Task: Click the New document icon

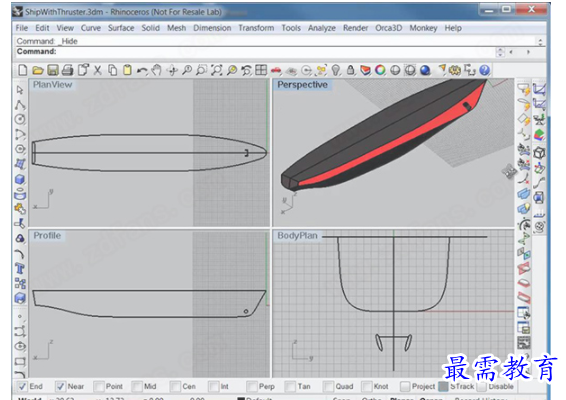Action: (x=22, y=70)
